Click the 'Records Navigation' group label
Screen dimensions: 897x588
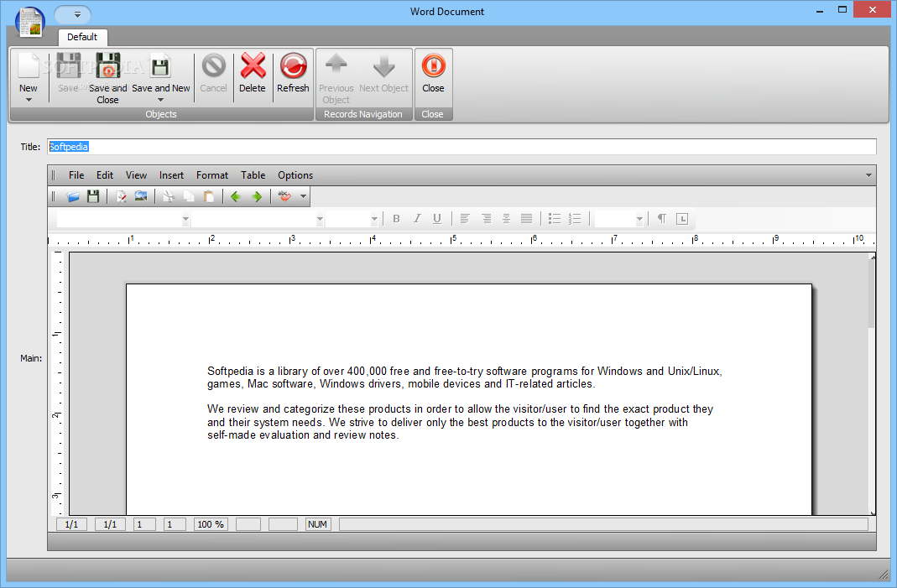(x=363, y=114)
